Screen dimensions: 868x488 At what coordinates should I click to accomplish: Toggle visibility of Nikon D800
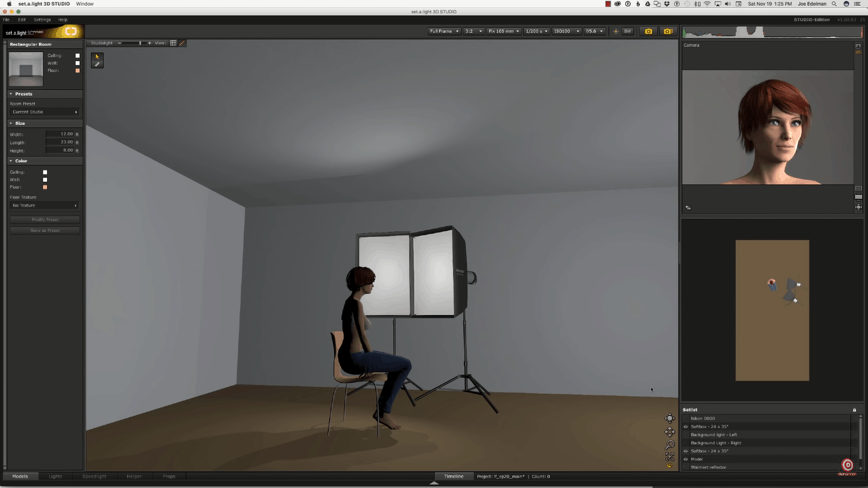pyautogui.click(x=686, y=418)
